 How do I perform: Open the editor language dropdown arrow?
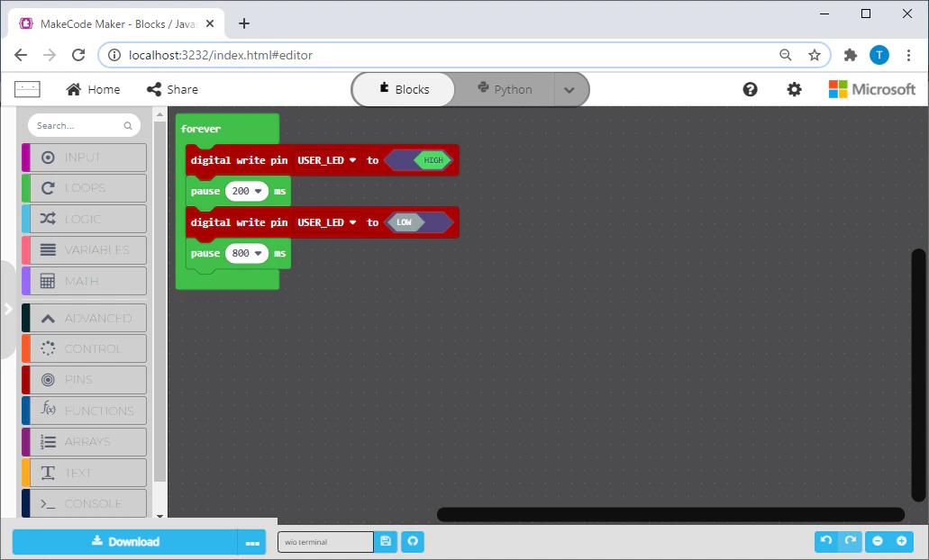[569, 90]
